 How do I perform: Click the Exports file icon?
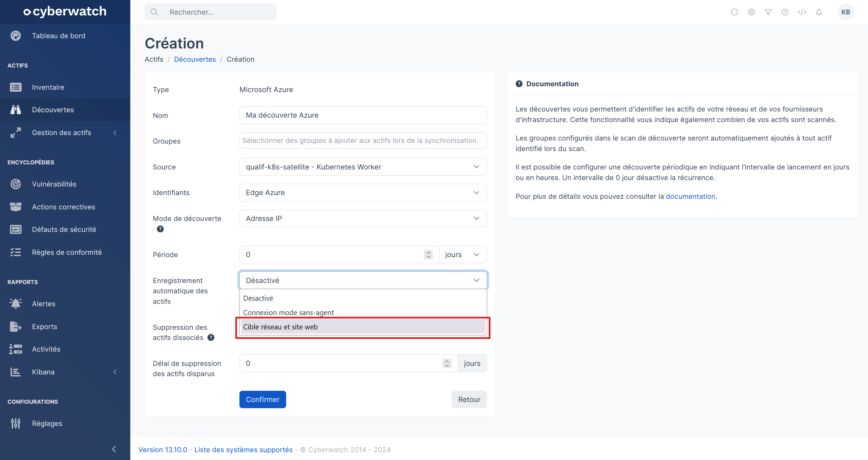point(16,327)
